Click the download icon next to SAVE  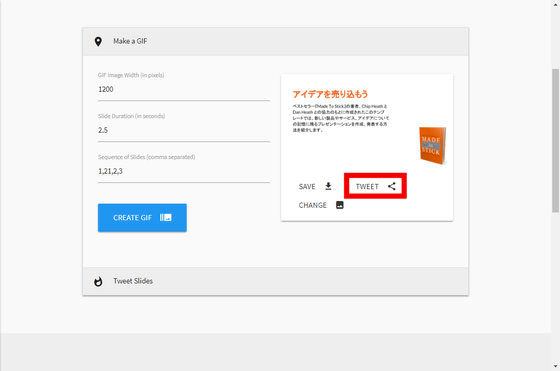(x=328, y=186)
